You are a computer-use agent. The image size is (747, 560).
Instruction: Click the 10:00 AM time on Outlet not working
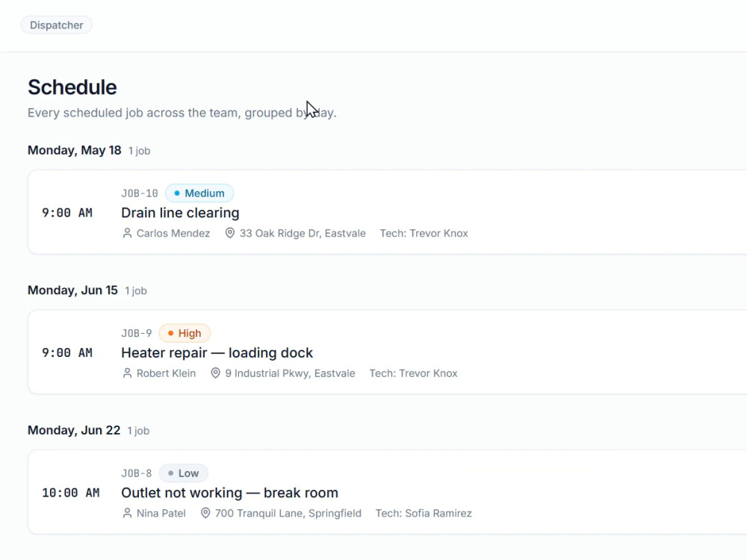pyautogui.click(x=70, y=493)
